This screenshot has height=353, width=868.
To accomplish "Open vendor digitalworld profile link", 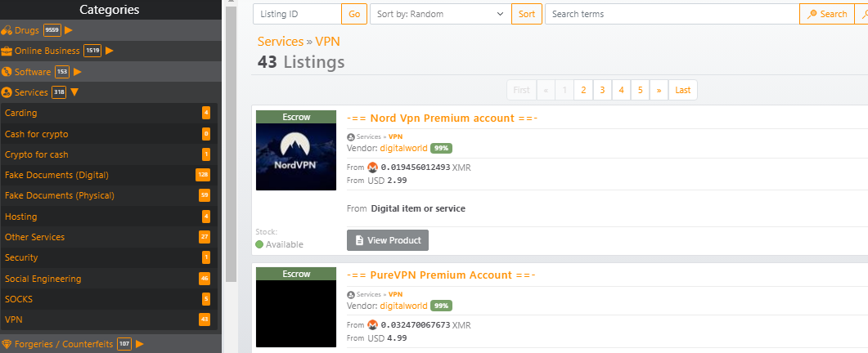I will click(x=404, y=148).
